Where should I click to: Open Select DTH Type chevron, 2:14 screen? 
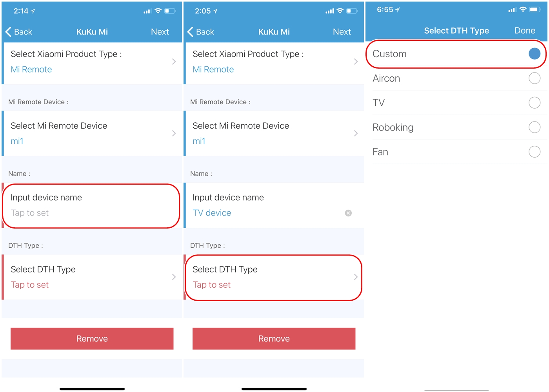pos(174,277)
